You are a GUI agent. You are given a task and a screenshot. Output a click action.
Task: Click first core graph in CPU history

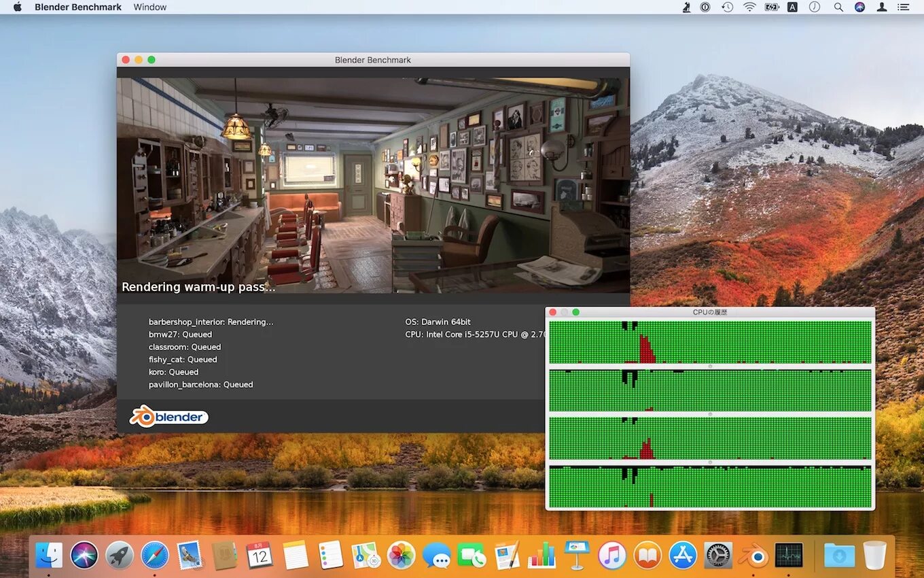pos(710,342)
